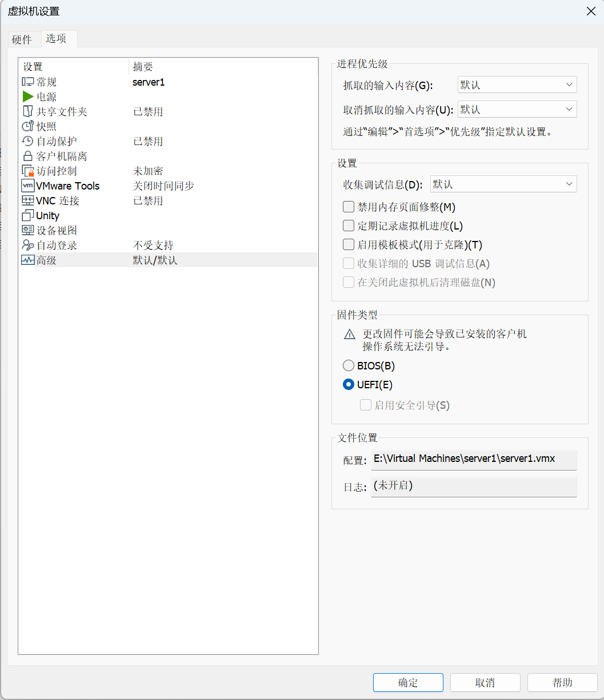Click the 取消 button
Viewport: 604px width, 700px height.
tap(485, 682)
